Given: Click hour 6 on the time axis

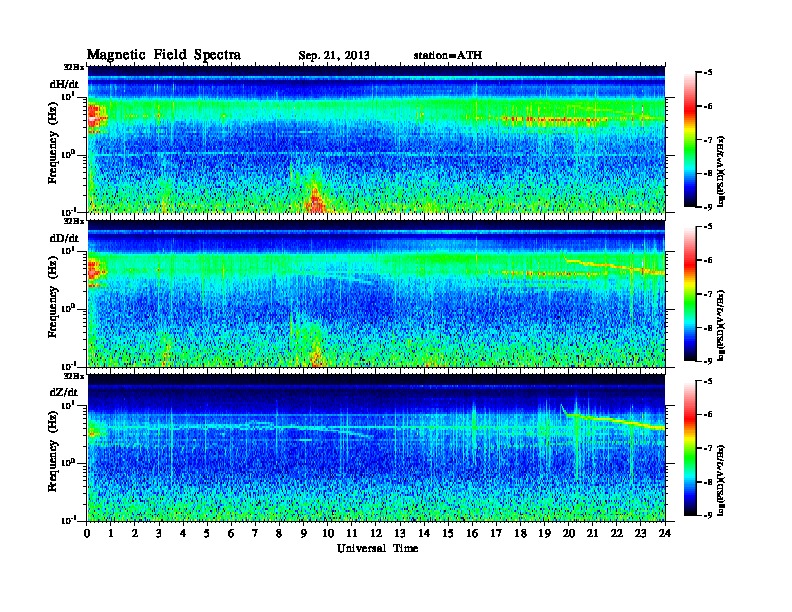Looking at the screenshot, I should [232, 533].
